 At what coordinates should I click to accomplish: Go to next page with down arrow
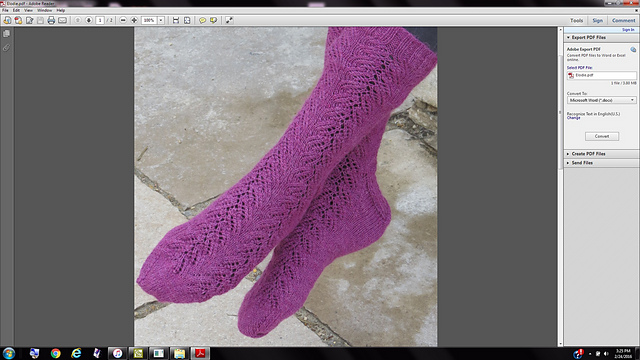pos(89,20)
